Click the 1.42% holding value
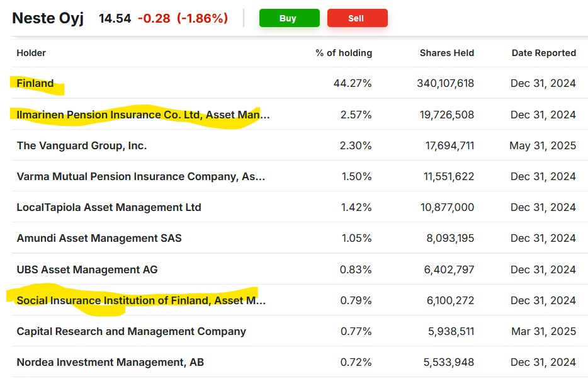588x386 pixels. click(x=356, y=207)
